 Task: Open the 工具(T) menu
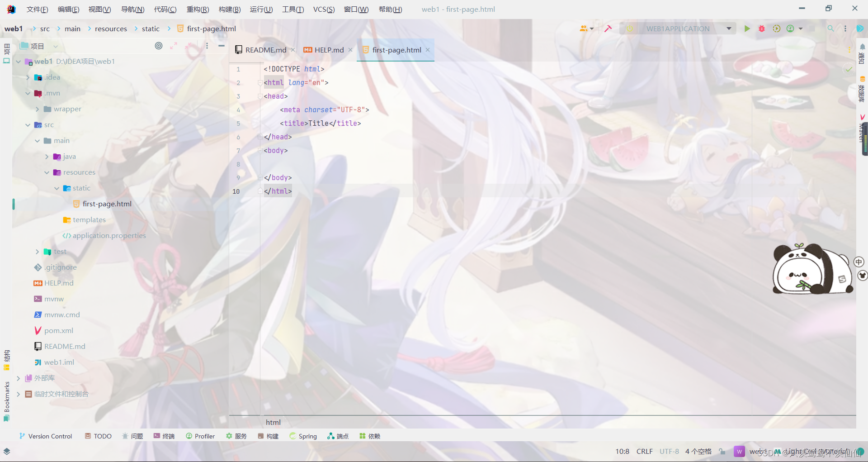tap(293, 10)
